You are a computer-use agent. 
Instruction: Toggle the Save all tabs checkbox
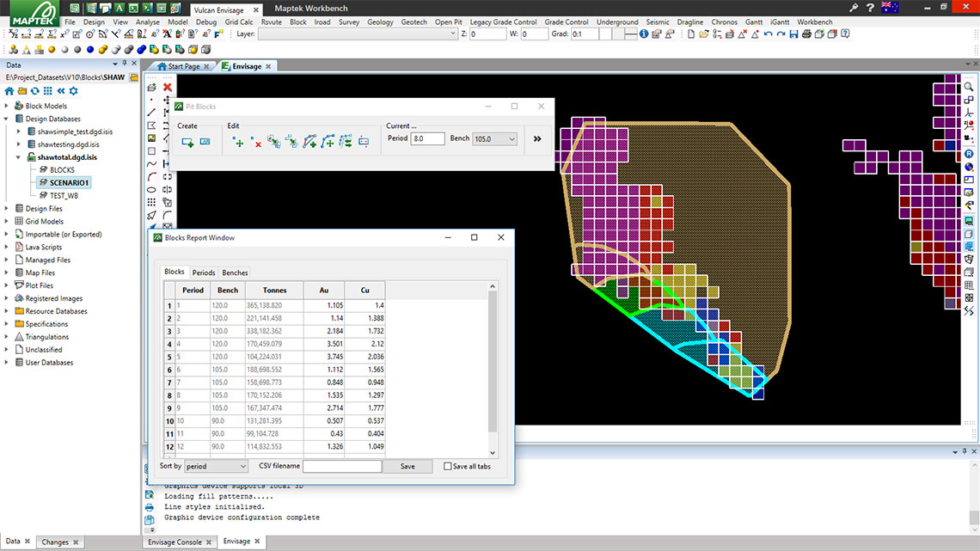448,467
